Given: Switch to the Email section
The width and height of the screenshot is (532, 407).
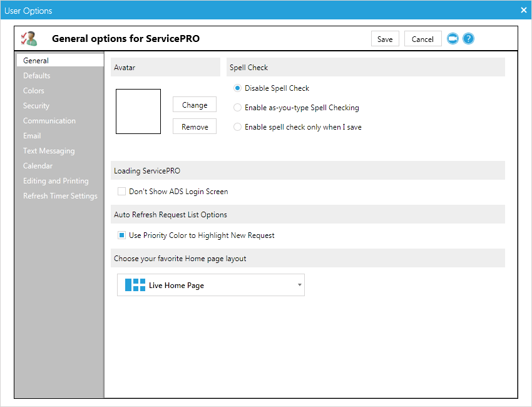Looking at the screenshot, I should [x=32, y=136].
